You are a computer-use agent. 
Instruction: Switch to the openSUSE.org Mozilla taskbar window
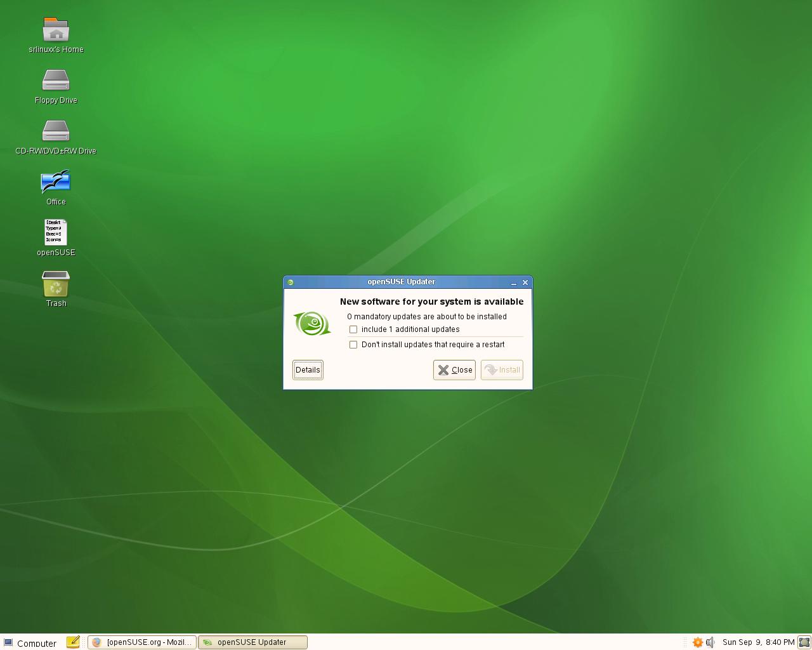click(x=142, y=642)
